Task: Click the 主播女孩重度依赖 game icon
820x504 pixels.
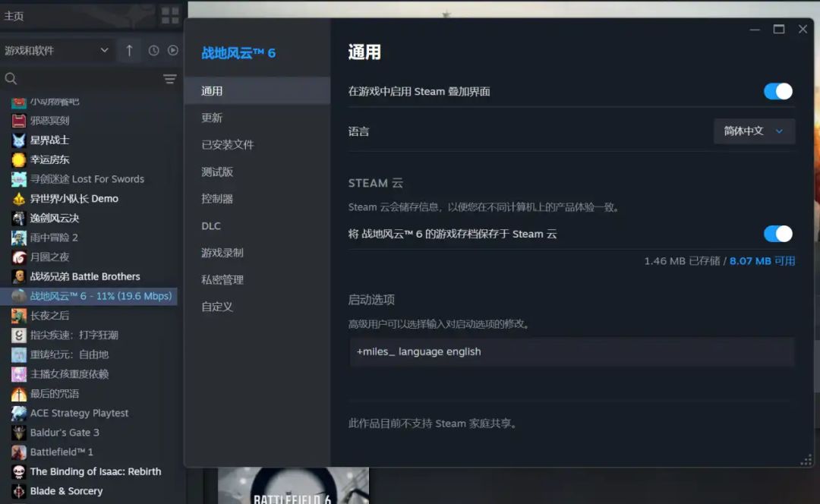Action: 19,374
